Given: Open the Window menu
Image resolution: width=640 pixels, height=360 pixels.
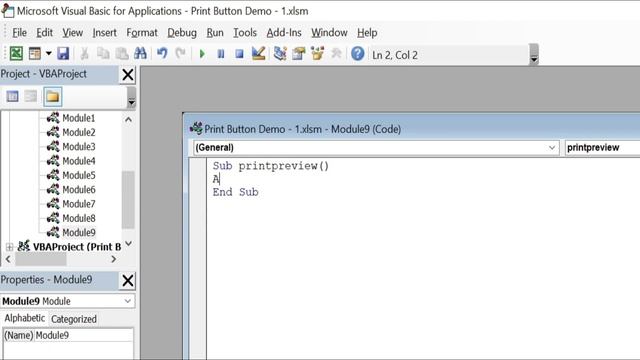Looking at the screenshot, I should pyautogui.click(x=329, y=33).
